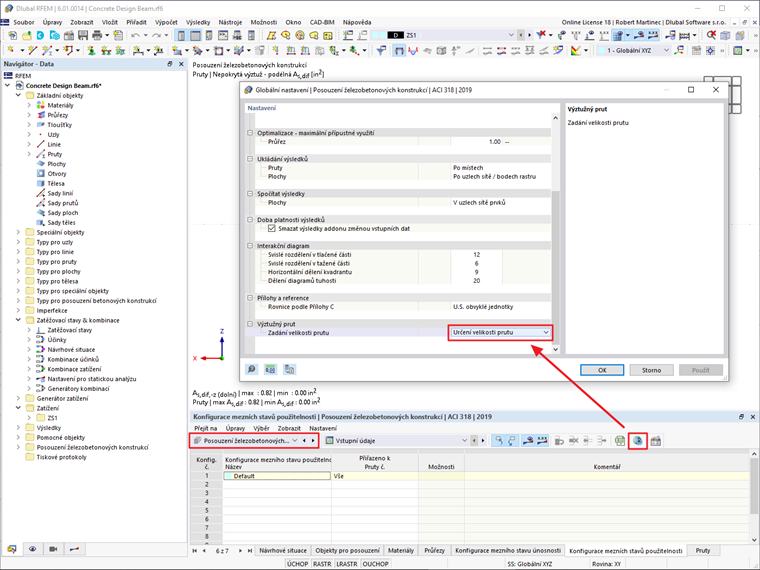Open global settings globe icon in table toolbar

coord(637,441)
